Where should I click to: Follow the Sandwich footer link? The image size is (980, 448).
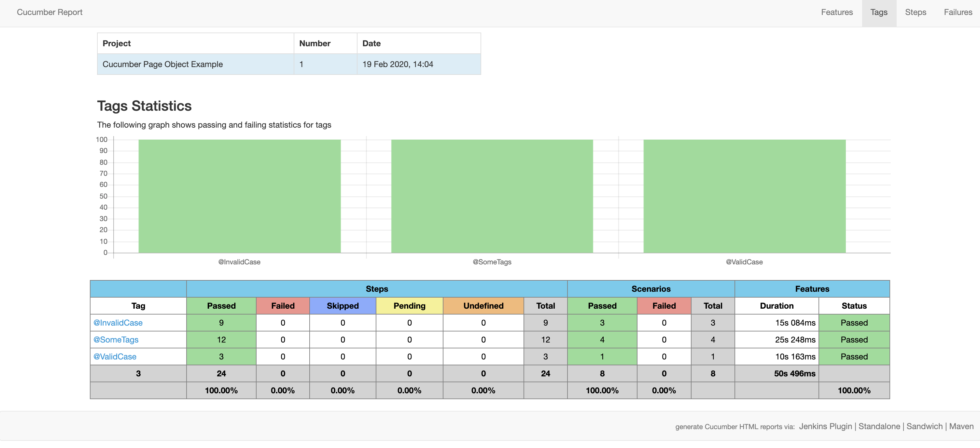924,426
